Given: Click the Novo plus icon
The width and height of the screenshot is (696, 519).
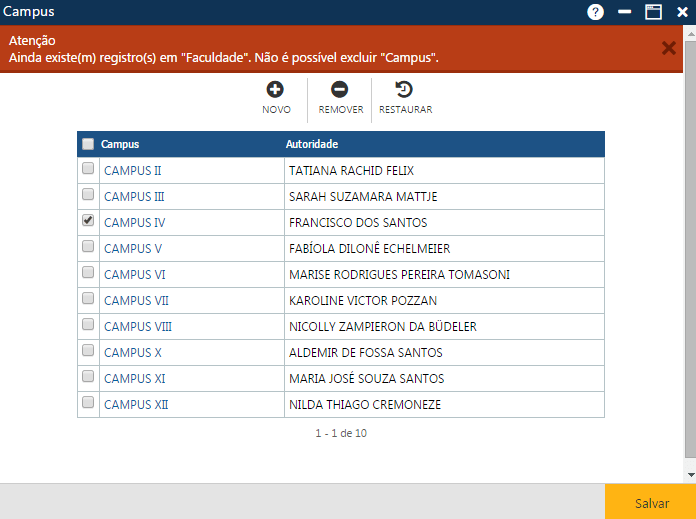Looking at the screenshot, I should (275, 90).
